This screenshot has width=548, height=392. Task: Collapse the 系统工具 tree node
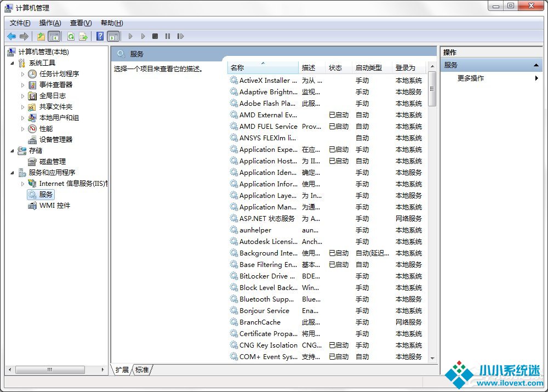12,63
